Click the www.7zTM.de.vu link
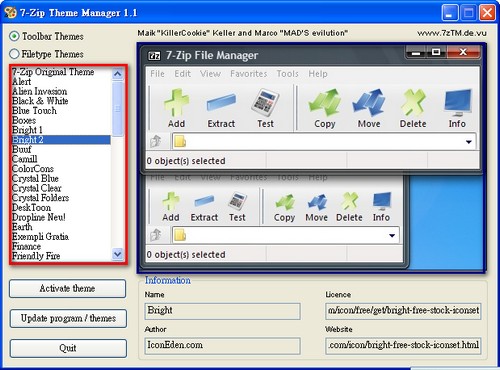 [x=452, y=33]
